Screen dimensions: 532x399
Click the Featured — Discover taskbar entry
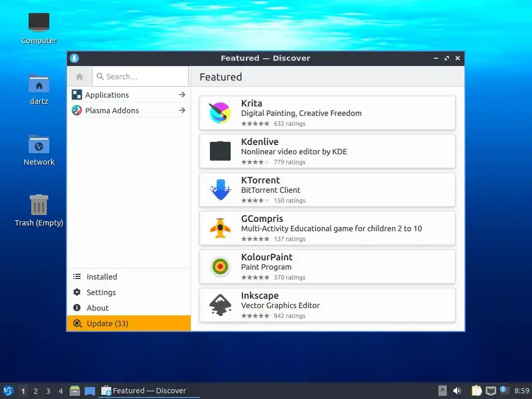point(149,391)
